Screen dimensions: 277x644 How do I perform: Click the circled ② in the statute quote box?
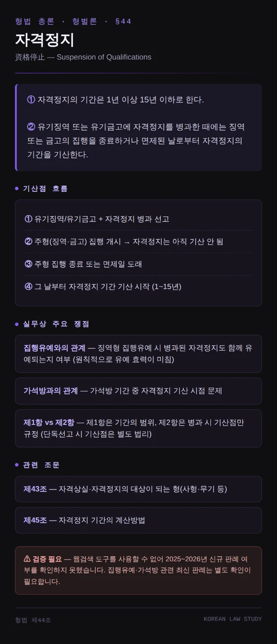(31, 127)
